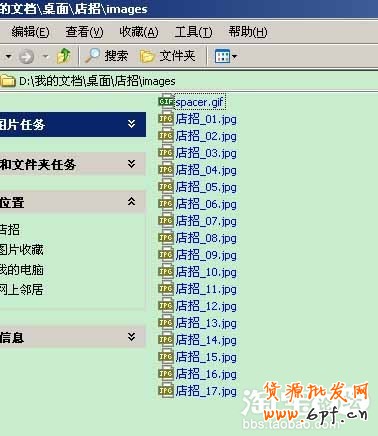
Task: Click the Up folder toolbar icon
Action: click(x=64, y=56)
